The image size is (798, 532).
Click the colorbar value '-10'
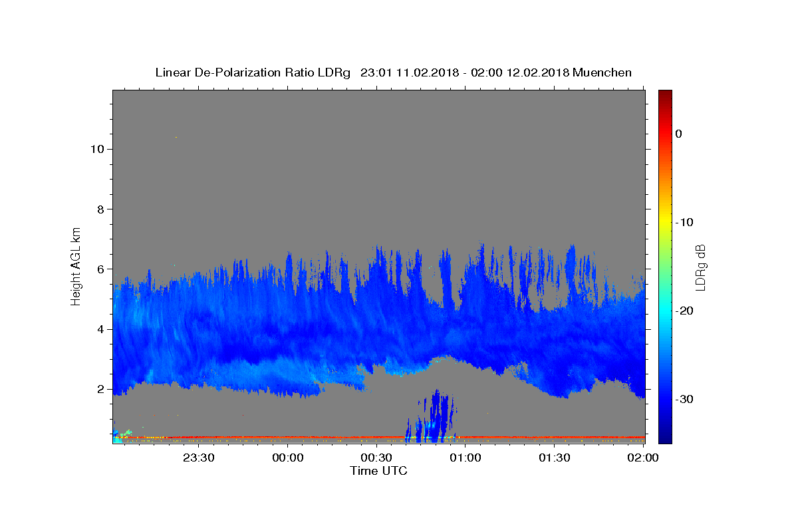pos(684,222)
